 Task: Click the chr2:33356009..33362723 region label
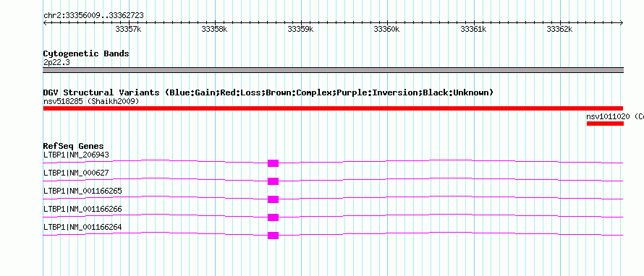click(93, 16)
